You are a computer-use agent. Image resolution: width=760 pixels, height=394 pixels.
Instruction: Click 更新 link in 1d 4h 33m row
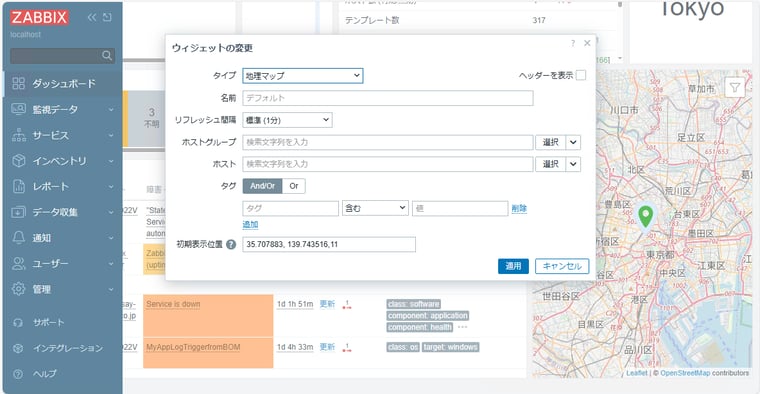[327, 347]
